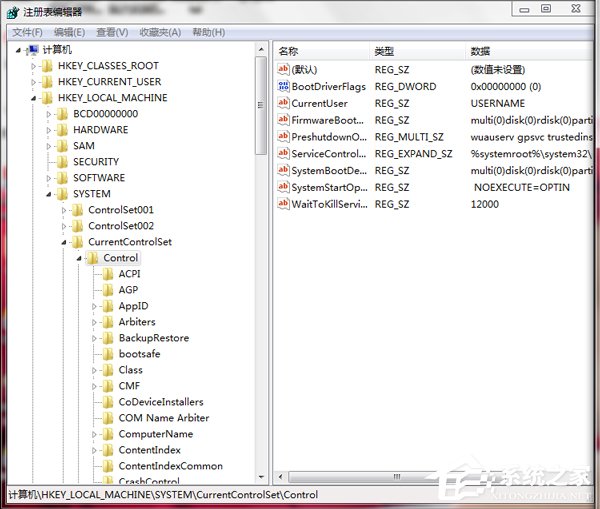Sort values by the 名称 column header
Screen dimensions: 600x509
(x=321, y=51)
